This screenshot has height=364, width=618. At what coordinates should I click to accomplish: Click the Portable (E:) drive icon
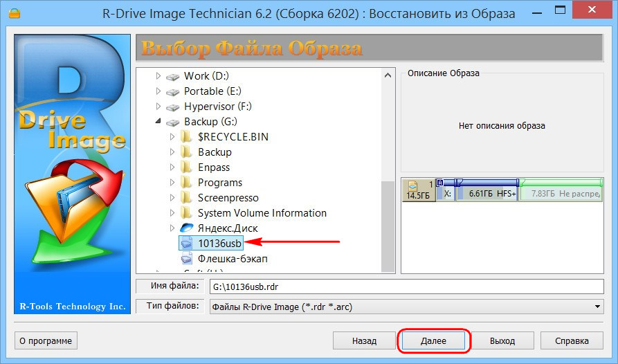[172, 92]
